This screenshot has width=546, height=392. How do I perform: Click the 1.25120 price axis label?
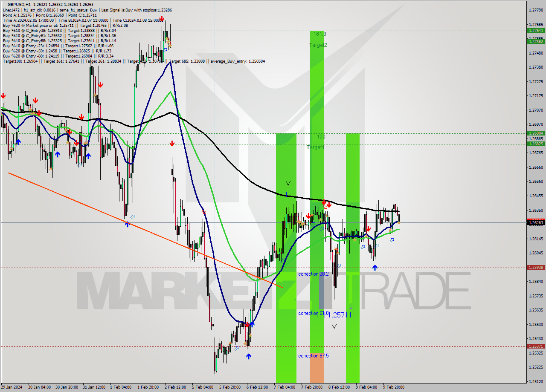point(536,381)
